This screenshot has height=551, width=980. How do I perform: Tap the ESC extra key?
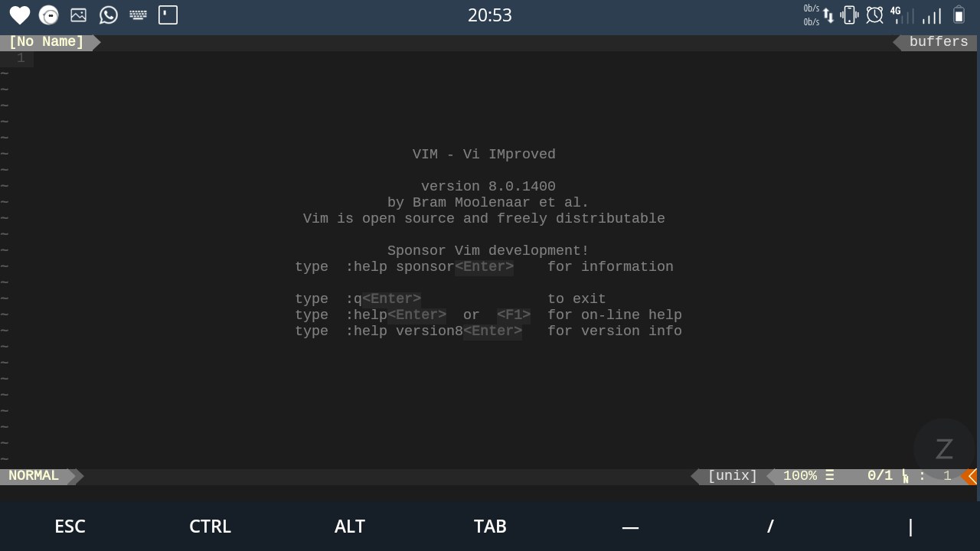click(70, 527)
